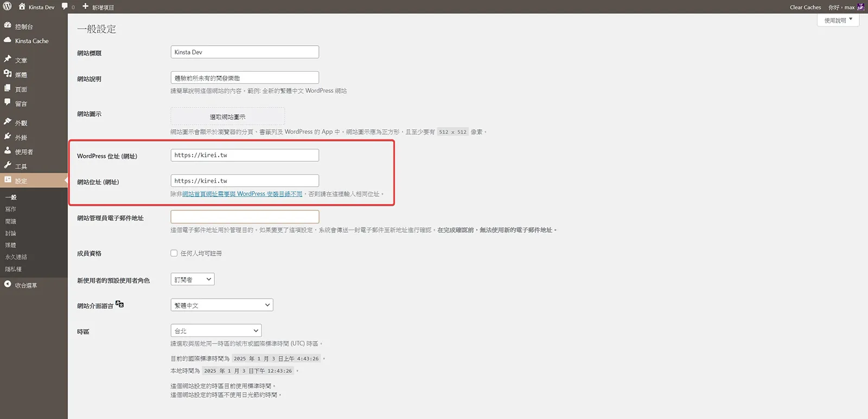The height and width of the screenshot is (419, 868).
Task: Open the comments bubble icon in admin bar
Action: pos(65,7)
